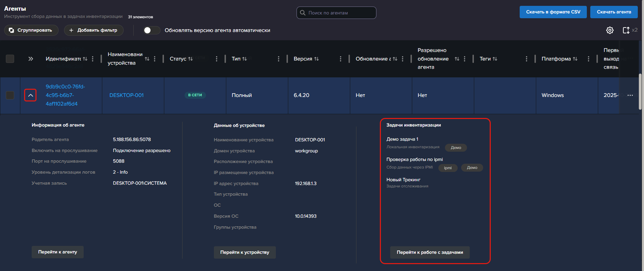Toggle automatic agent version updates
The width and height of the screenshot is (644, 271).
pos(152,30)
